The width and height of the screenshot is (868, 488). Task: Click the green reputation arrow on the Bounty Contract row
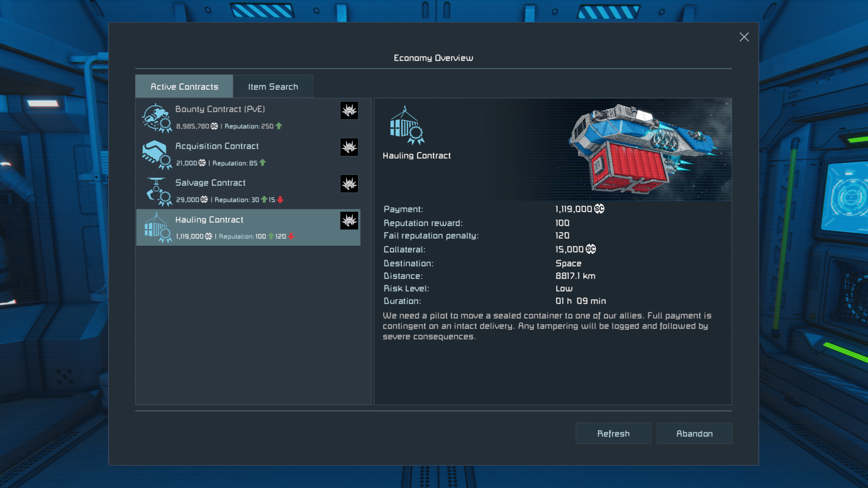coord(279,126)
